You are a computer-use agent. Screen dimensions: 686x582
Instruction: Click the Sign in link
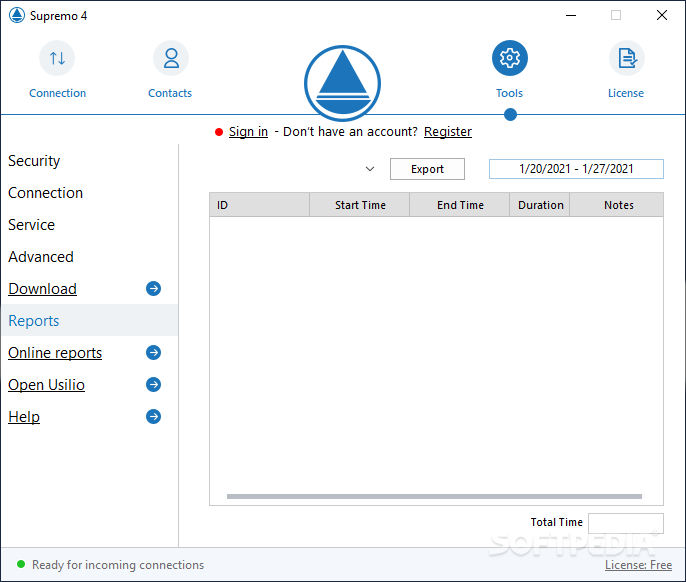click(x=248, y=132)
